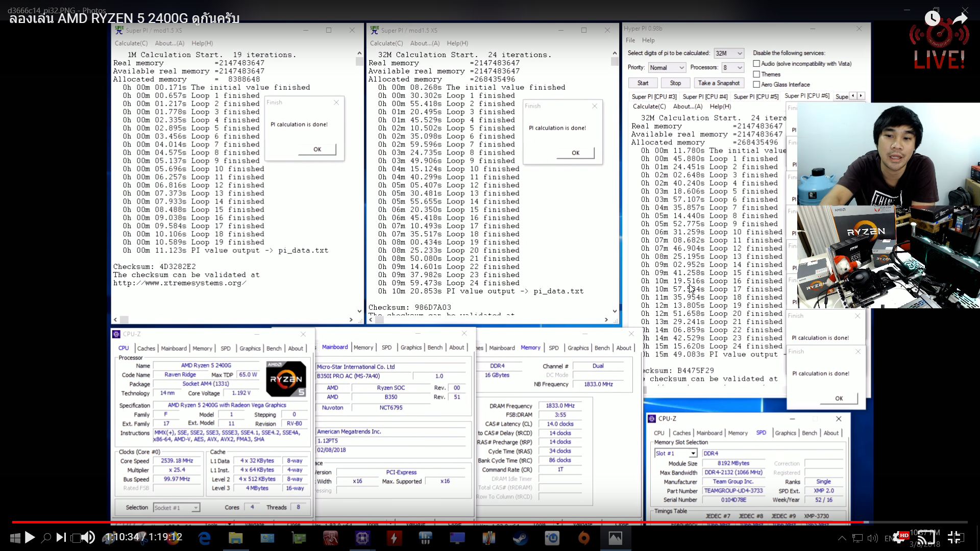Screen dimensions: 980x551
Task: Click 1M window horizontal scrollbar right arrow
Action: coord(351,319)
